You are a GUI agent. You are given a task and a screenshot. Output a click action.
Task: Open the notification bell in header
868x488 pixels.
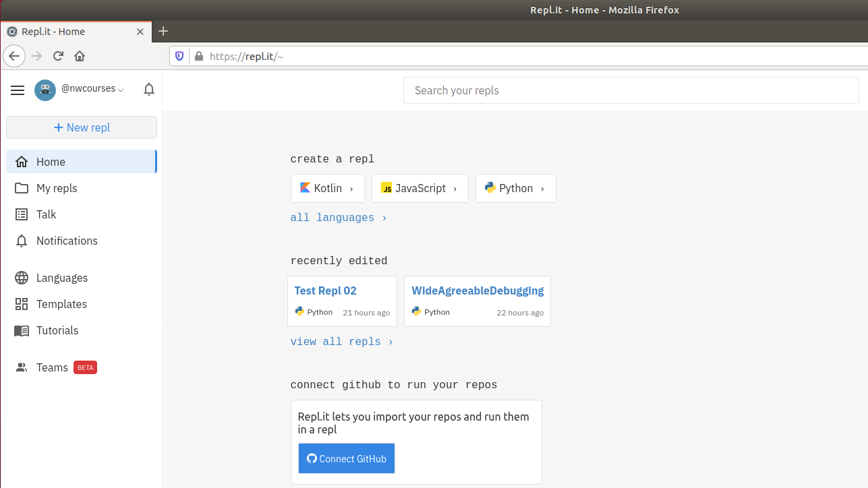pyautogui.click(x=149, y=90)
